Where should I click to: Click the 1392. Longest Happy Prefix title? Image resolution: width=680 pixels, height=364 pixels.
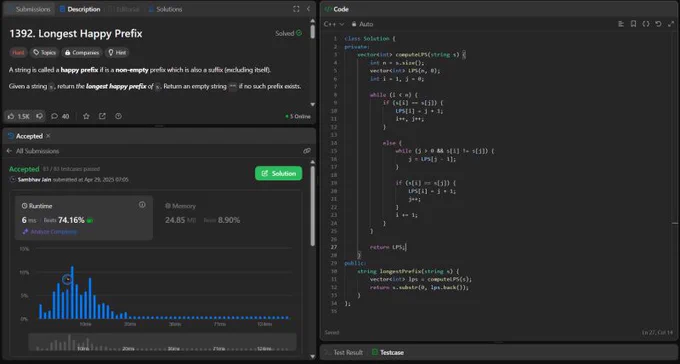click(x=75, y=33)
